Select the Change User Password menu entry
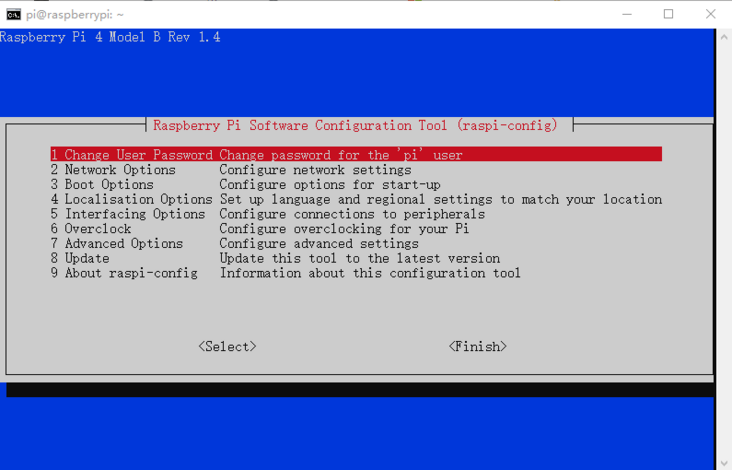Image resolution: width=732 pixels, height=470 pixels. 356,154
